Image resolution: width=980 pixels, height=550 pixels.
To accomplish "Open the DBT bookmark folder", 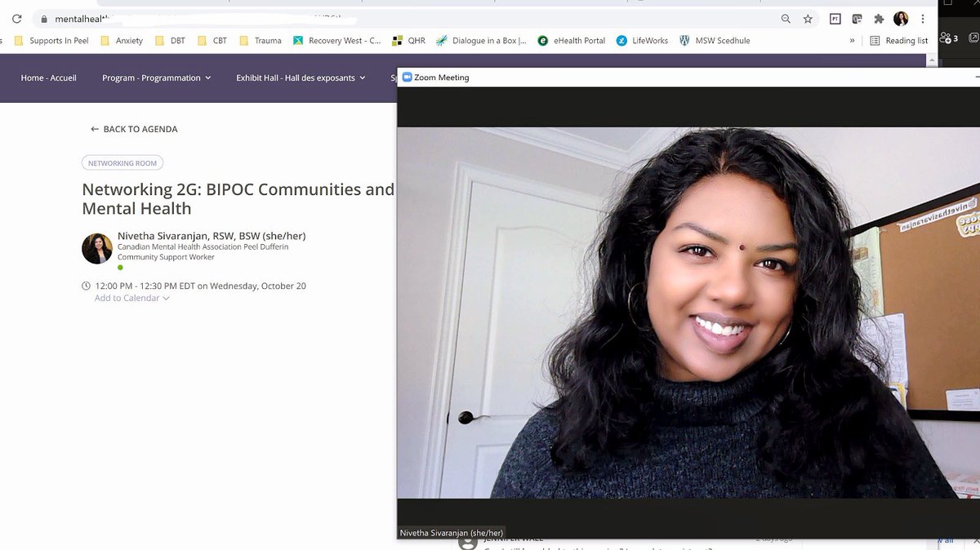I will (171, 41).
